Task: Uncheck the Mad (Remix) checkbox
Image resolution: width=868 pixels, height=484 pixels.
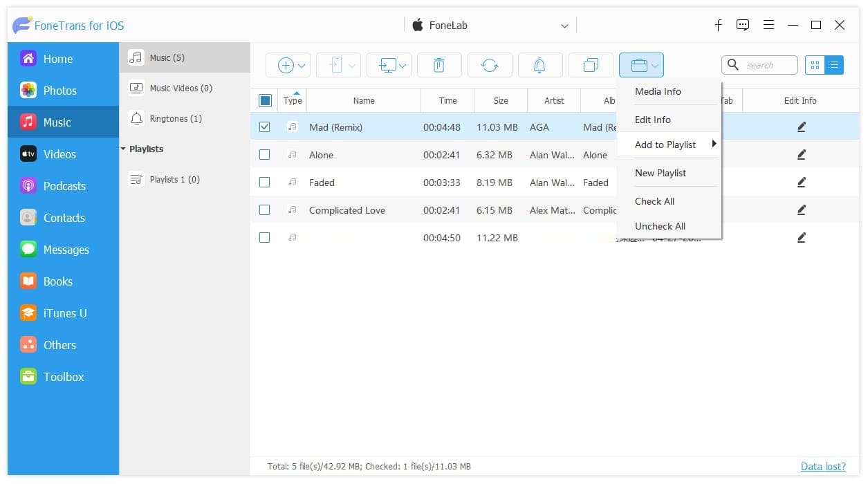Action: tap(265, 127)
